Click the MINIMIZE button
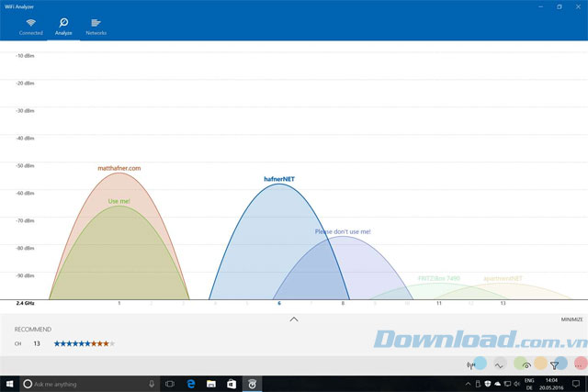Screen dimensions: 588x392 [571, 319]
